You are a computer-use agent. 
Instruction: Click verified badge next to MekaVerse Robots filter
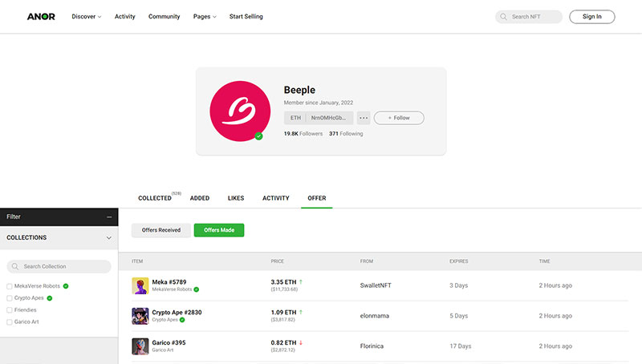(66, 286)
